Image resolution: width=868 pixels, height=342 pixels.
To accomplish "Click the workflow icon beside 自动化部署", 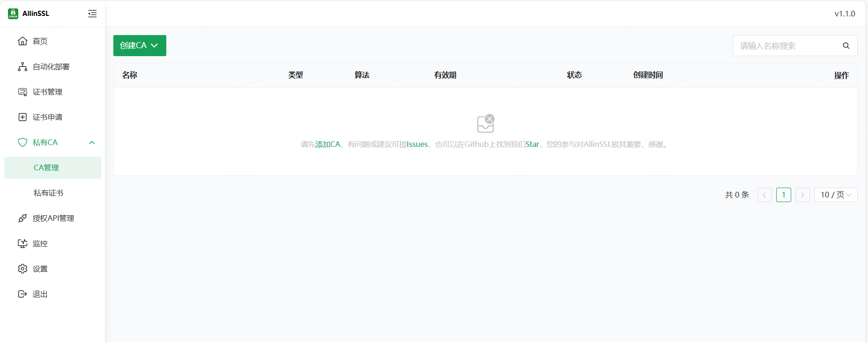I will [22, 66].
